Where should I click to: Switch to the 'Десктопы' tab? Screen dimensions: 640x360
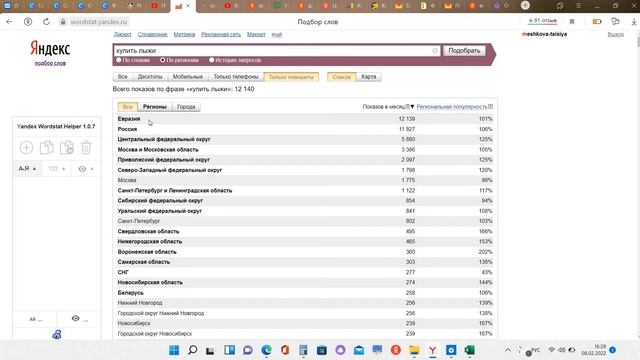(150, 77)
